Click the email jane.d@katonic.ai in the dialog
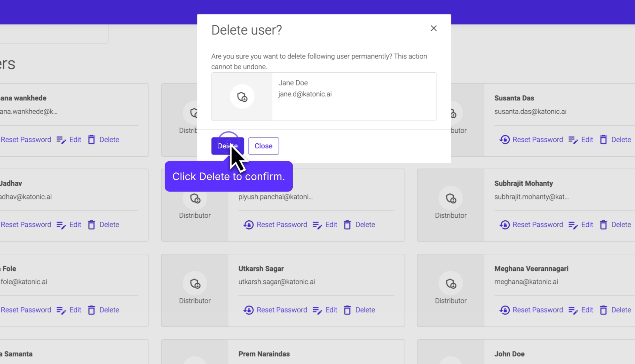This screenshot has width=635, height=364. (305, 94)
